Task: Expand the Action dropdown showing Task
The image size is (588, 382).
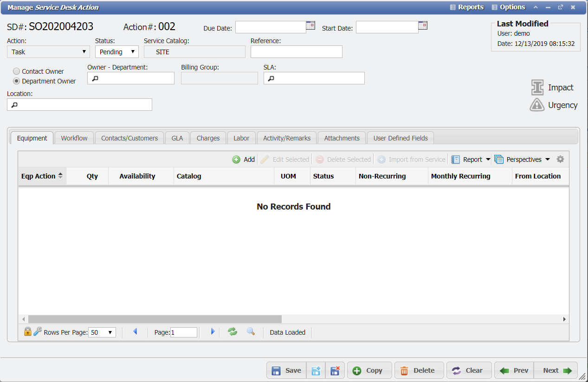Action: click(x=49, y=52)
